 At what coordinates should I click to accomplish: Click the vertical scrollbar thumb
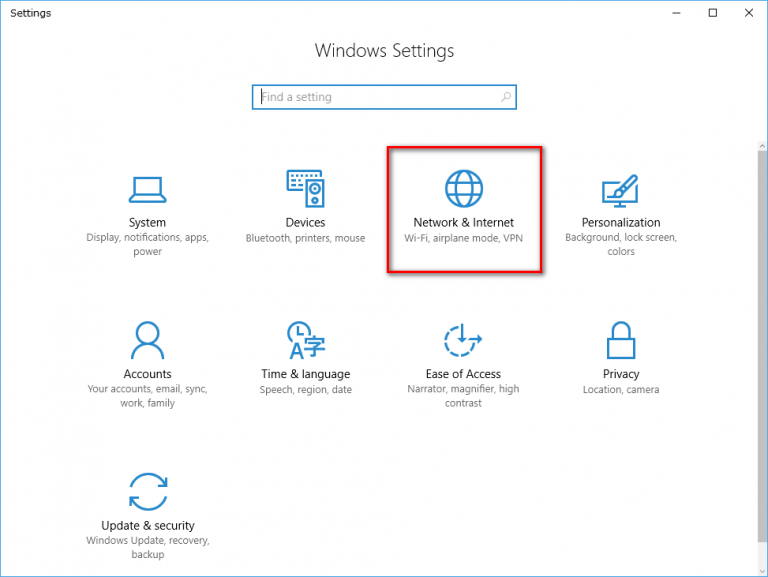762,346
